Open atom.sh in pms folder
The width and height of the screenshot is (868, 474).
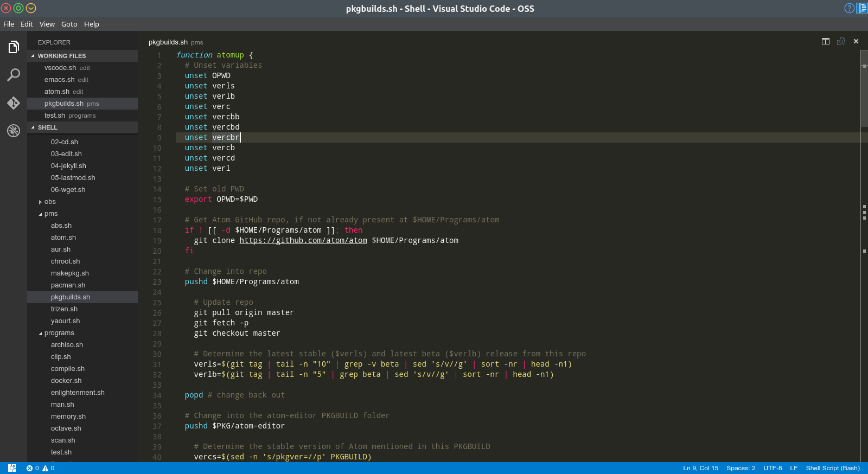[x=82, y=238]
